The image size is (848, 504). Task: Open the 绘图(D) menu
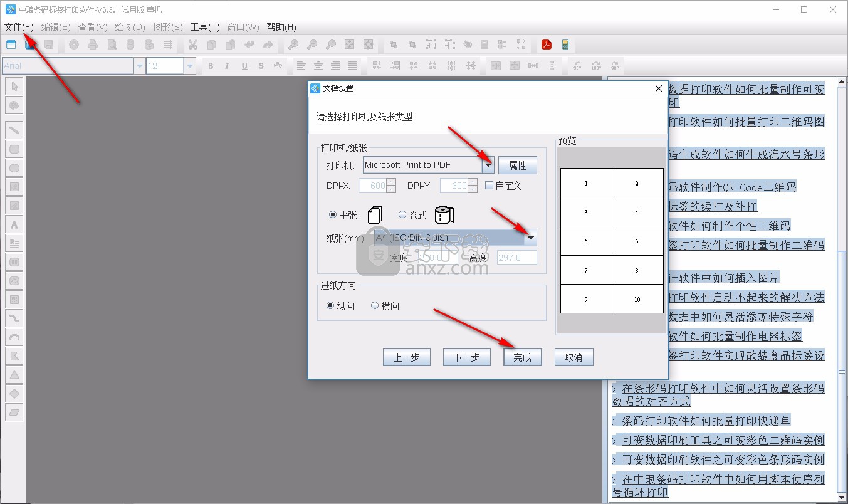130,27
